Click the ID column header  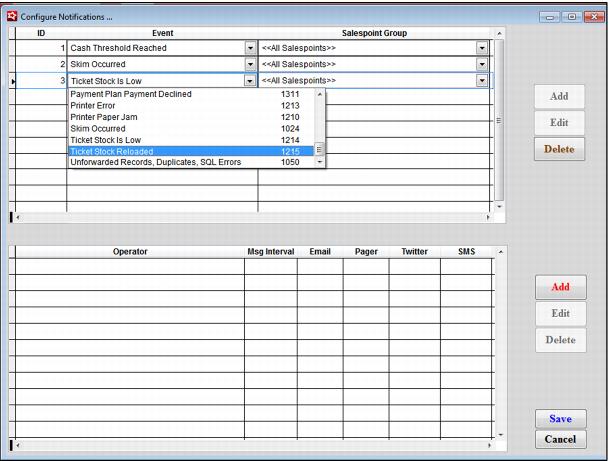41,33
